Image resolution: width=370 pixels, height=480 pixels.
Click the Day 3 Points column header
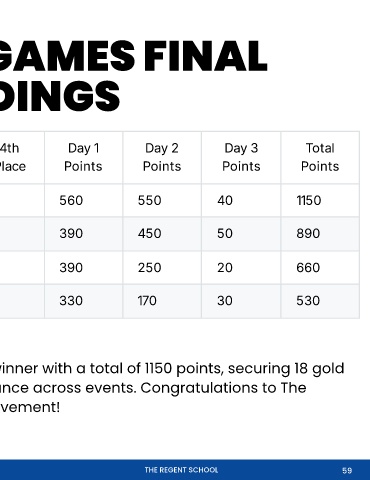pyautogui.click(x=241, y=157)
